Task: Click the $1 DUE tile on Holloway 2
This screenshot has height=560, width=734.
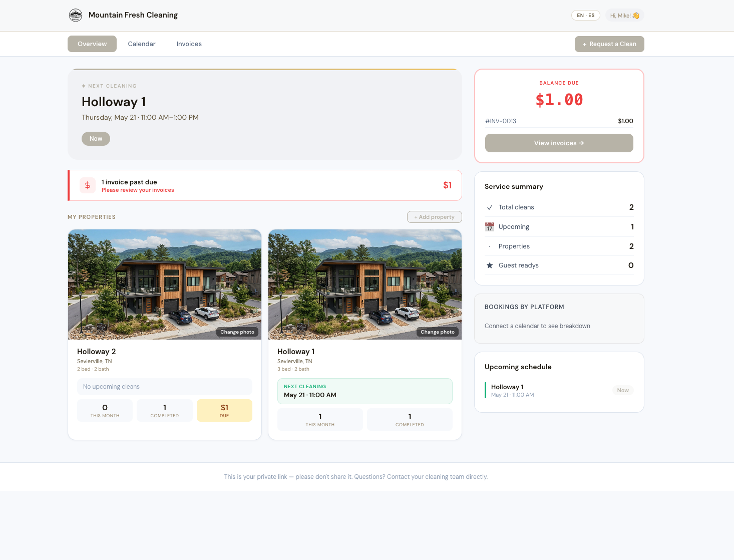Action: point(224,411)
